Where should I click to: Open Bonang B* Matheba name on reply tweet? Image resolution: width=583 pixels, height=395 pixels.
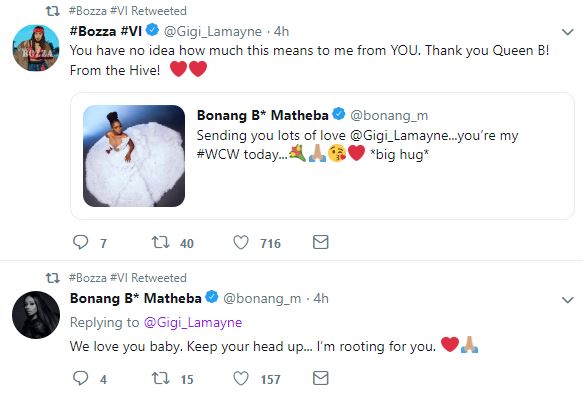(135, 298)
